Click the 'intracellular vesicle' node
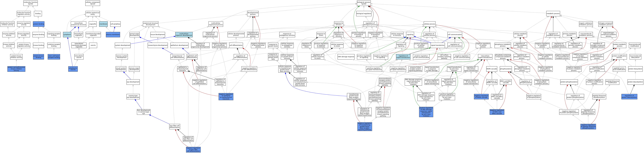Viewport: 644px width, 153px height. click(x=79, y=57)
